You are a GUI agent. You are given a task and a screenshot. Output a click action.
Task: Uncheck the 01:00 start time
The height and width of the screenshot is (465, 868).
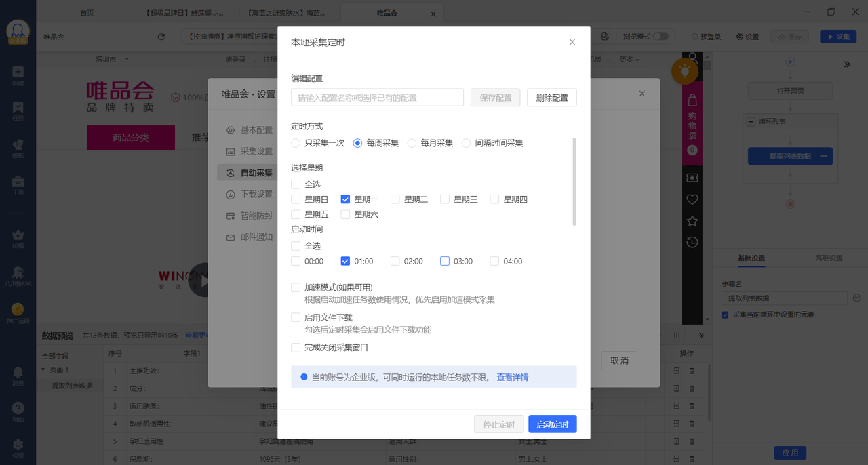click(345, 261)
